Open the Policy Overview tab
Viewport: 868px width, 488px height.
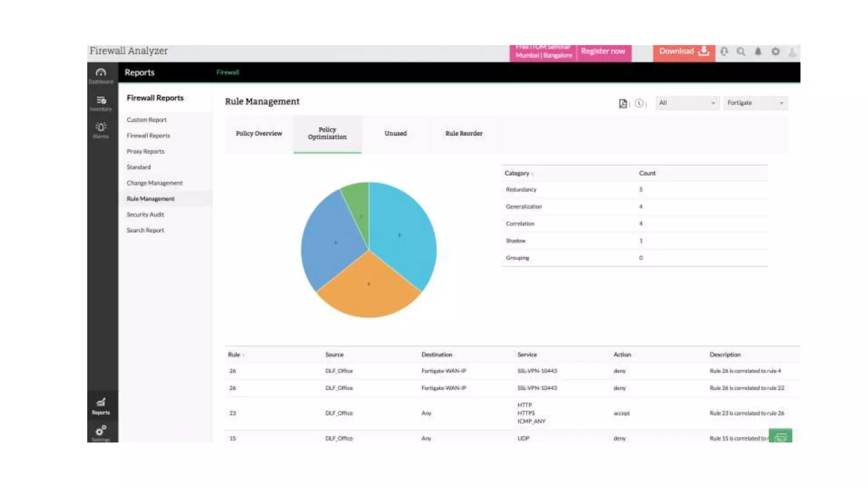(259, 133)
